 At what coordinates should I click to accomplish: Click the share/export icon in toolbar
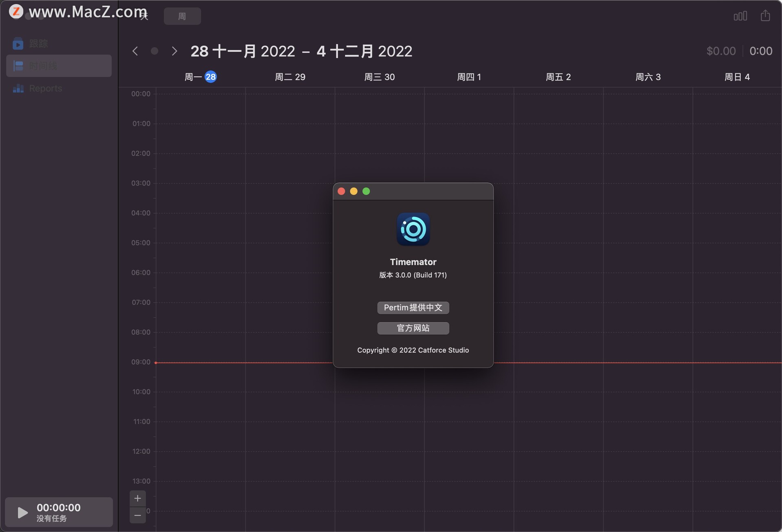765,16
